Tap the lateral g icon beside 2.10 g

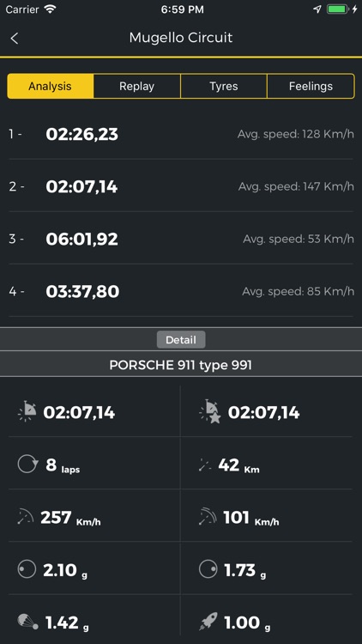[x=27, y=569]
